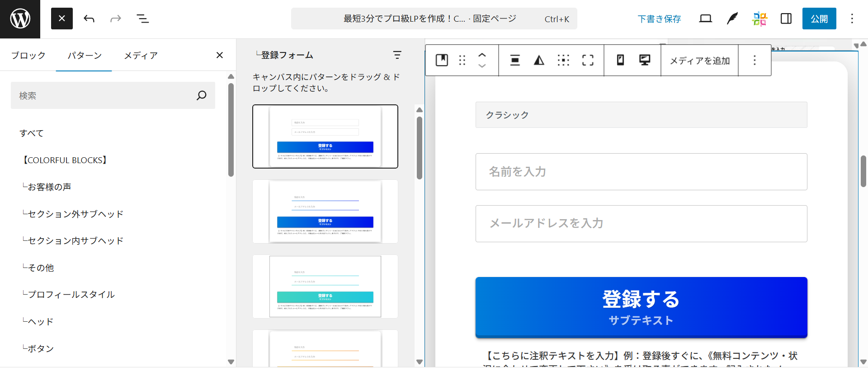Click the editor canvas scrollbar
868x371 pixels.
point(863,171)
